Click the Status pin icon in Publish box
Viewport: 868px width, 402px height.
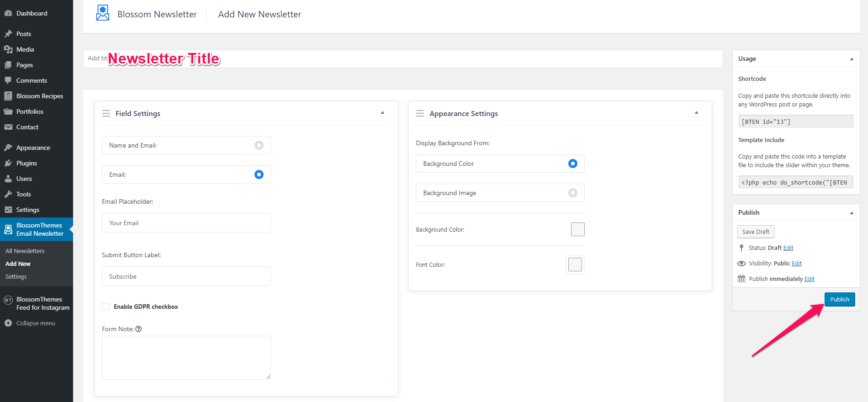coord(741,248)
